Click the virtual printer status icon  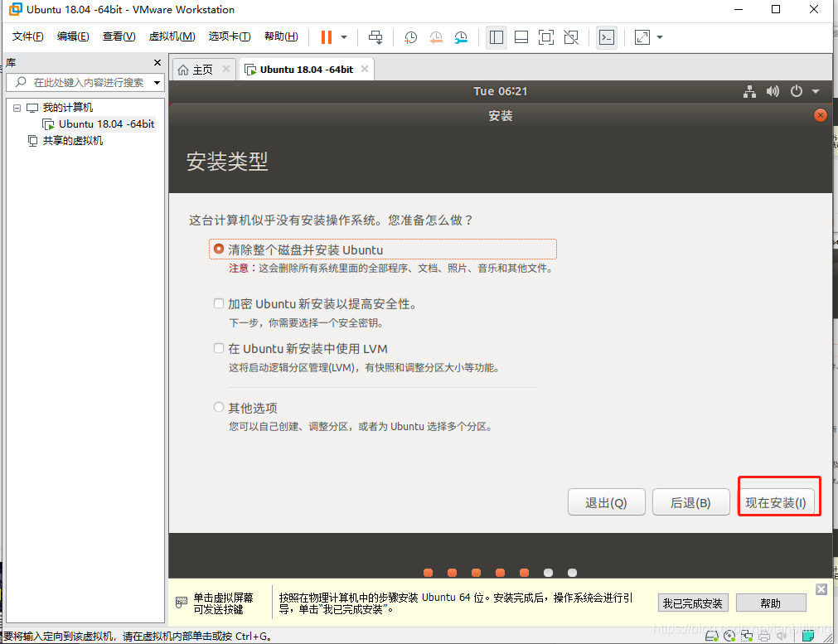coord(763,637)
